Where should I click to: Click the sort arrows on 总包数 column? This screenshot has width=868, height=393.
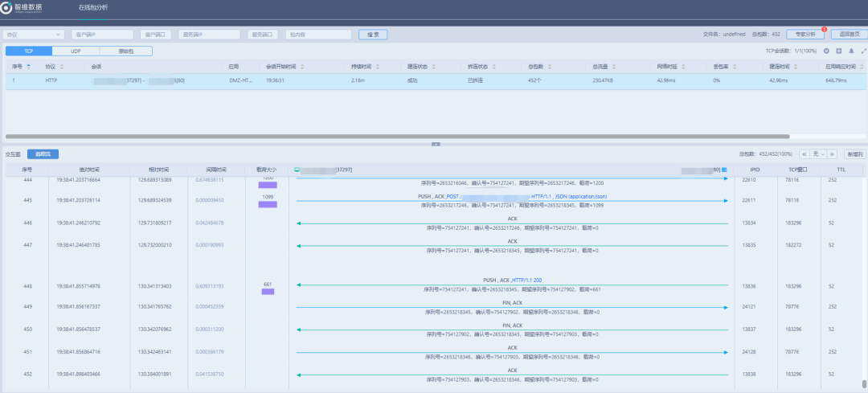[x=550, y=67]
